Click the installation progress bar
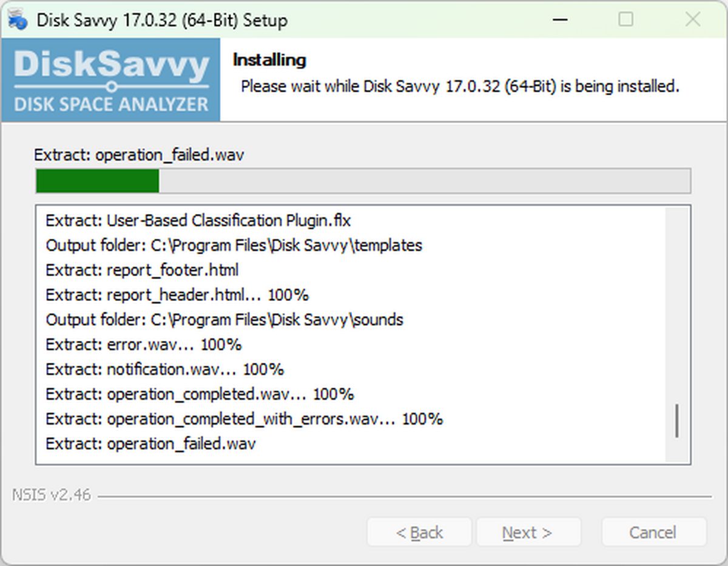 363,180
